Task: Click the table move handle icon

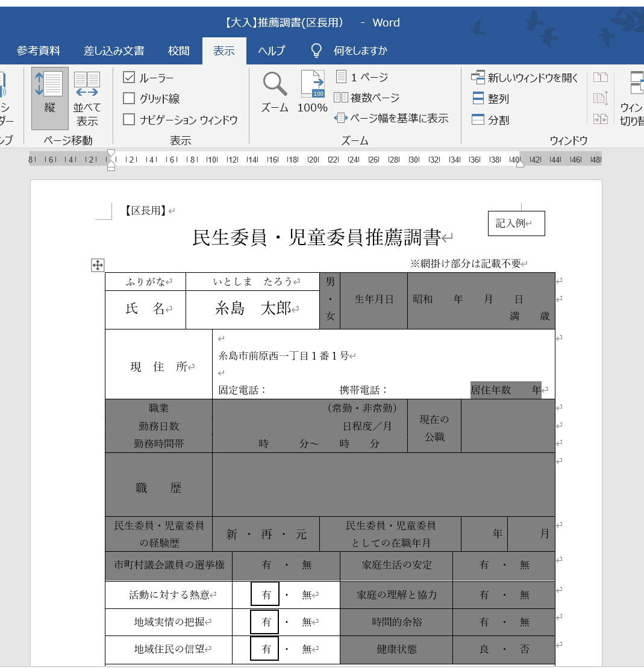Action: coord(98,265)
